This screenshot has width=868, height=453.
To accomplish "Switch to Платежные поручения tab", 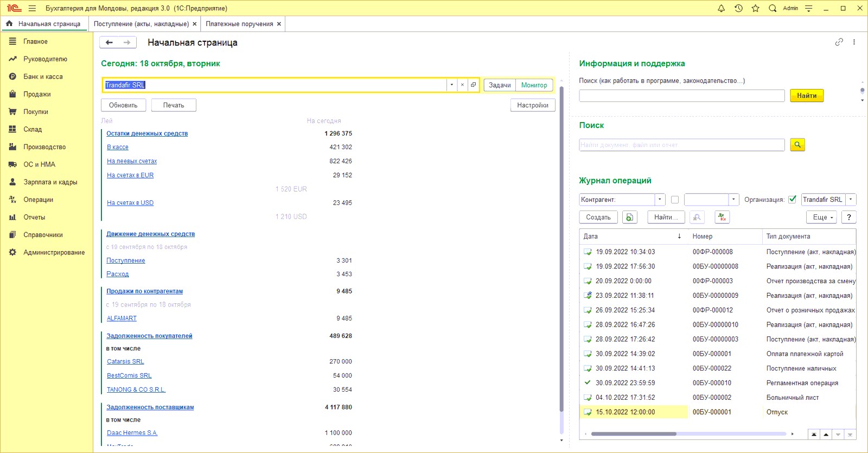I will pyautogui.click(x=239, y=24).
